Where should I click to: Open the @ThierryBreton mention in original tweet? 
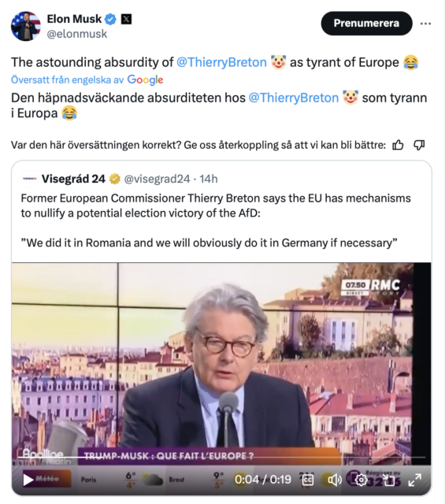[x=221, y=62]
